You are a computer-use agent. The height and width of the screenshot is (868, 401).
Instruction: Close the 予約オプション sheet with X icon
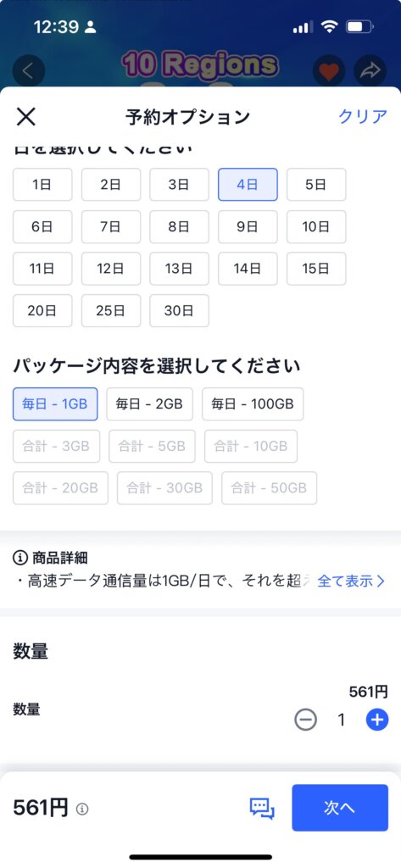(x=26, y=117)
